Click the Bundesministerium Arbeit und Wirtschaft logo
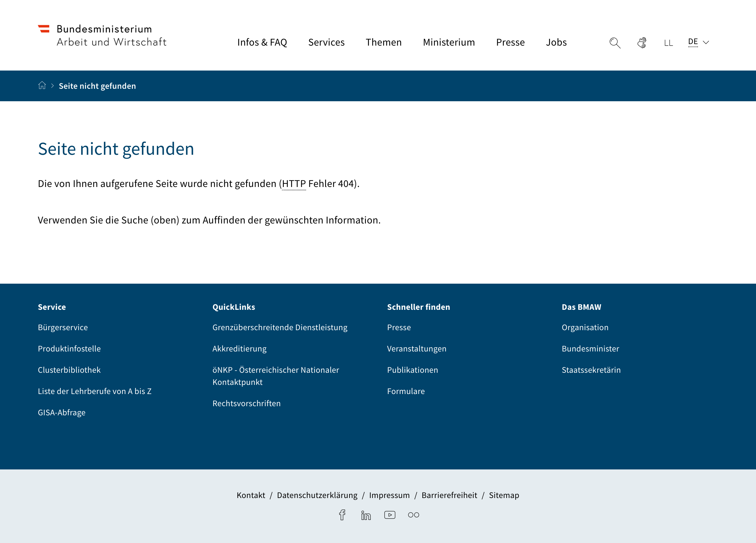The width and height of the screenshot is (756, 543). pyautogui.click(x=102, y=35)
